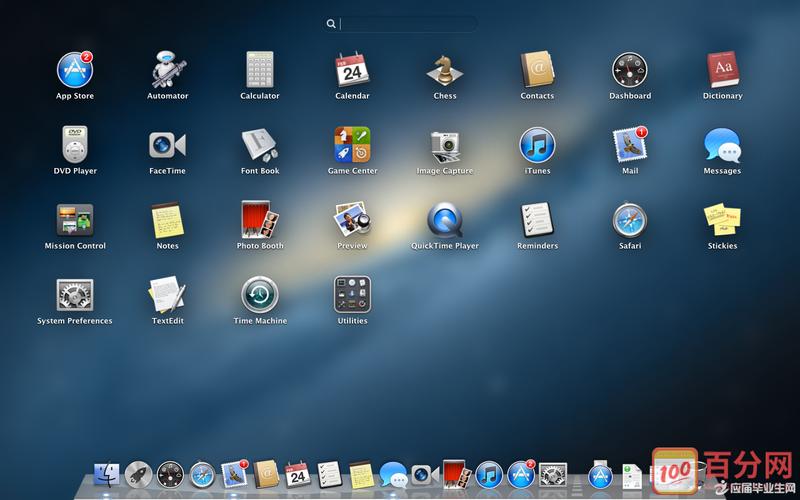
Task: Open Contacts from the Launchpad grid
Action: tap(537, 69)
